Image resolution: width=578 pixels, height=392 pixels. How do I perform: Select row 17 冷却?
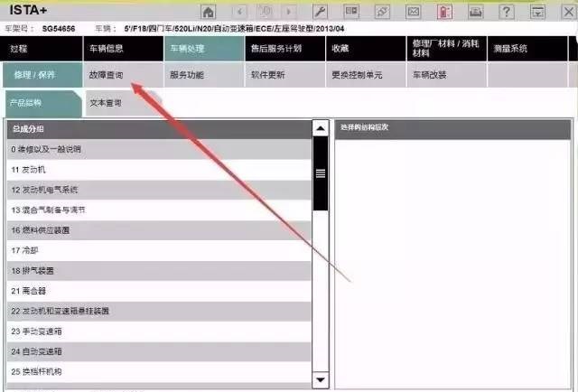click(x=159, y=251)
